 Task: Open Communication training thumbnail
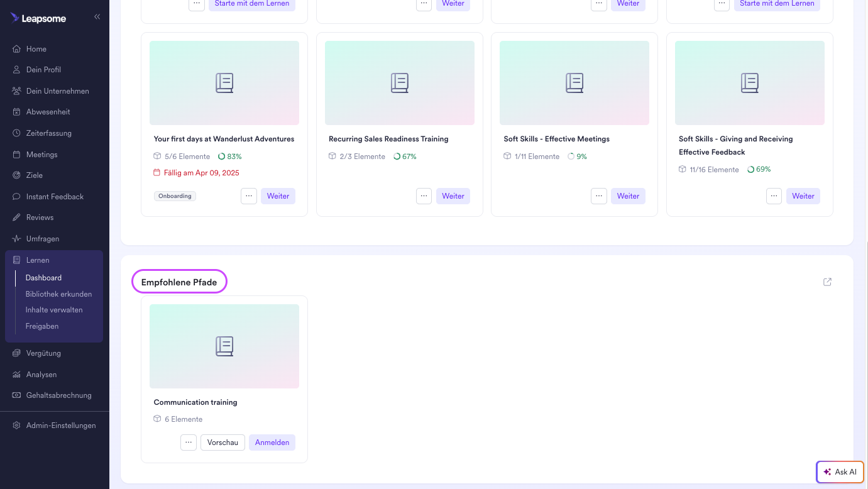coord(224,346)
